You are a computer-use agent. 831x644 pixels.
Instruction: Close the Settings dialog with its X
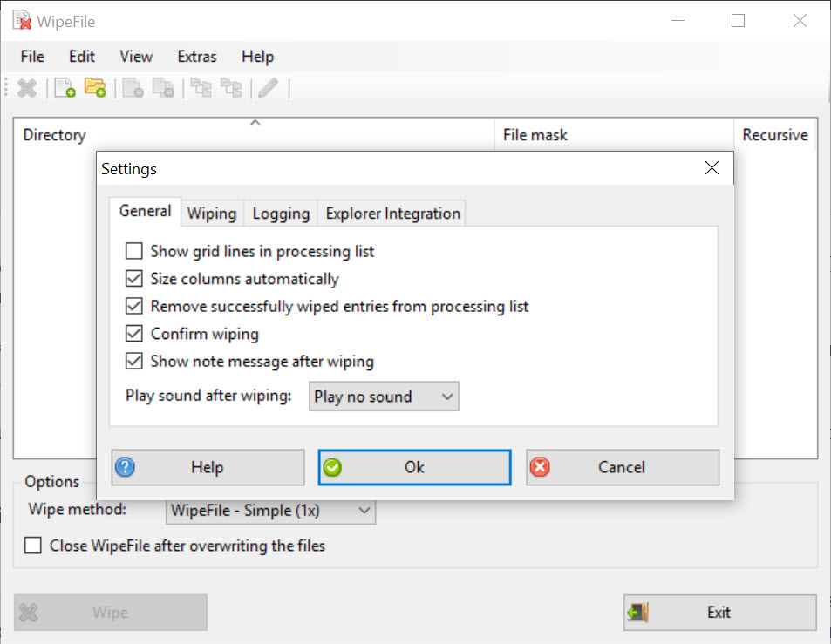point(712,168)
